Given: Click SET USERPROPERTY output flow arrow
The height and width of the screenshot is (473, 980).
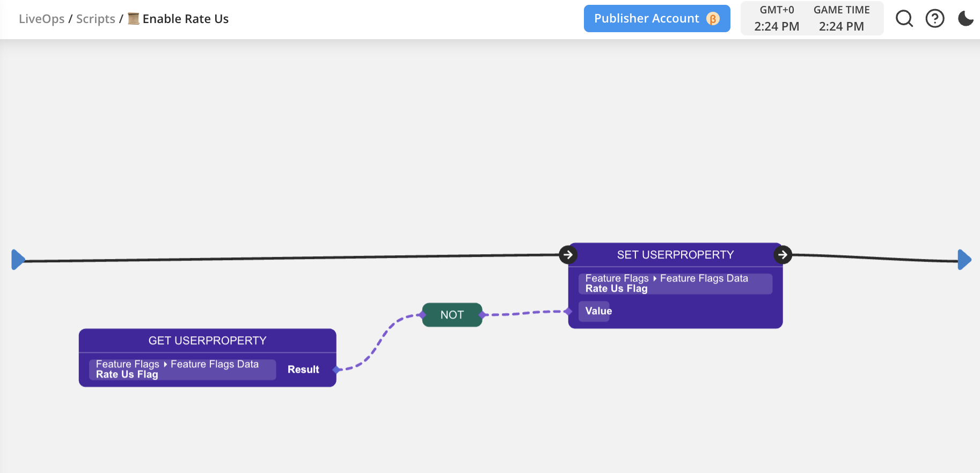Looking at the screenshot, I should click(782, 255).
